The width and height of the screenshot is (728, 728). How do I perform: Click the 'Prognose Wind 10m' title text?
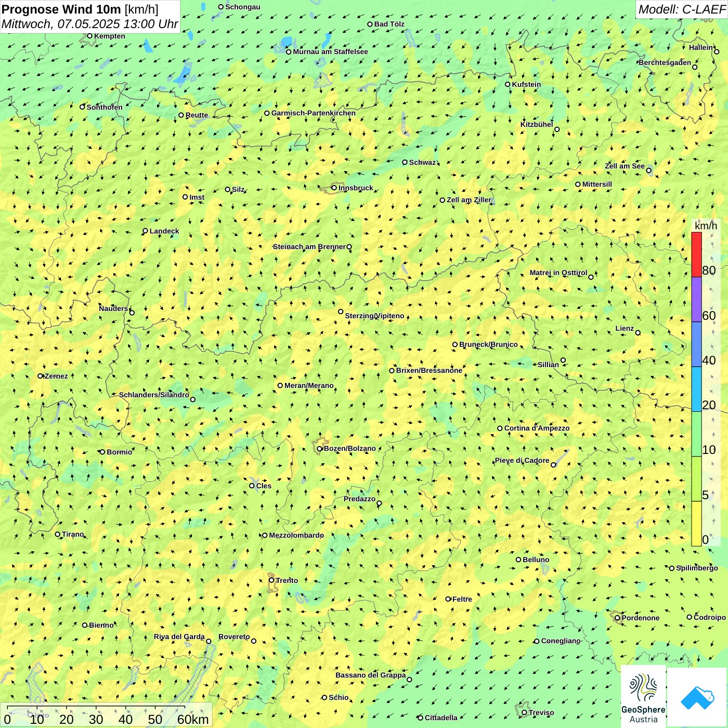coord(61,9)
